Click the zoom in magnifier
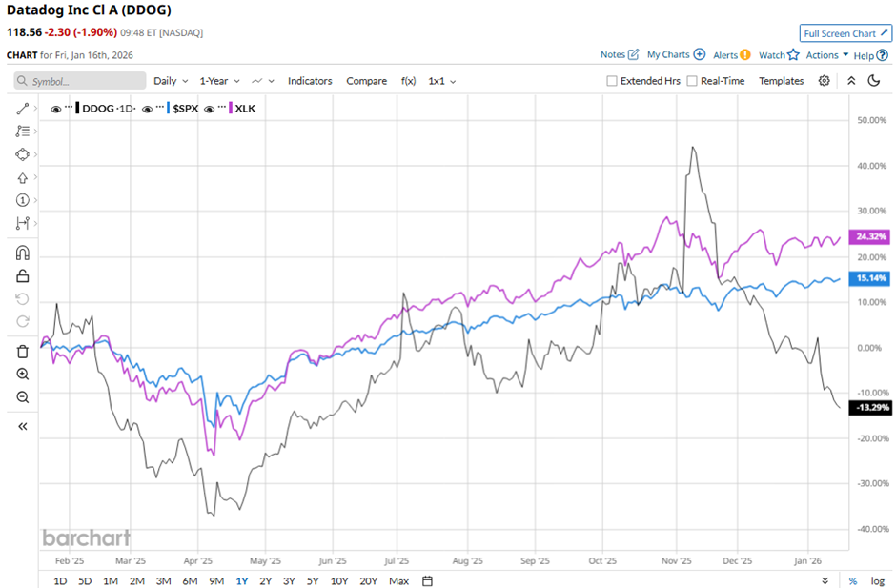 [22, 374]
